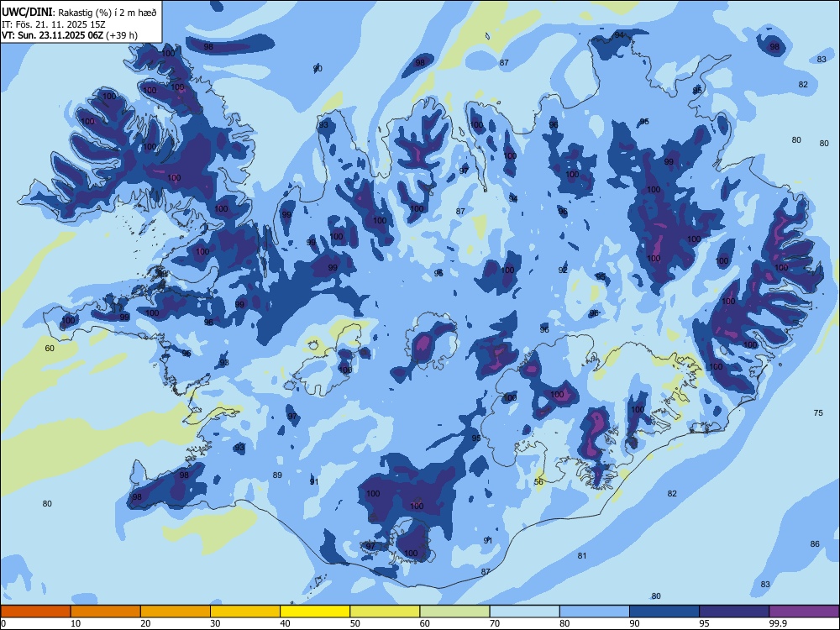Image resolution: width=840 pixels, height=630 pixels.
Task: Click the pale blue 70–80 legend swatch
Action: pos(525,612)
